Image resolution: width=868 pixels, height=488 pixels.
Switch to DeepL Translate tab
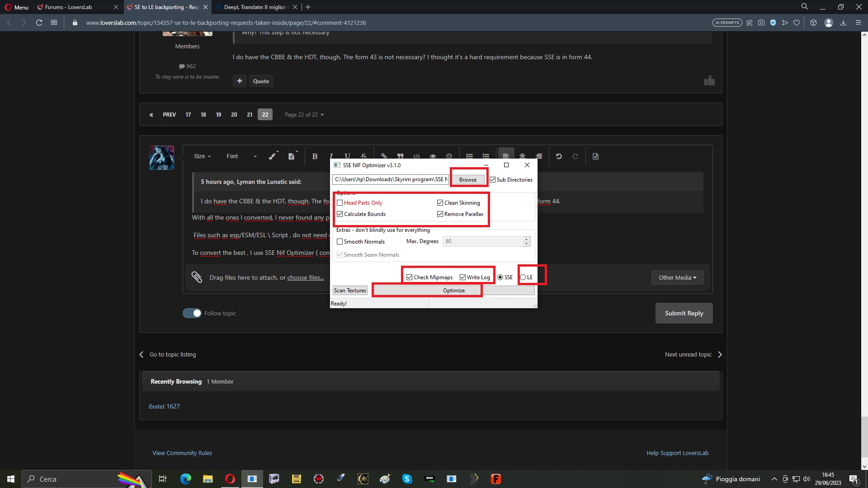(x=256, y=7)
